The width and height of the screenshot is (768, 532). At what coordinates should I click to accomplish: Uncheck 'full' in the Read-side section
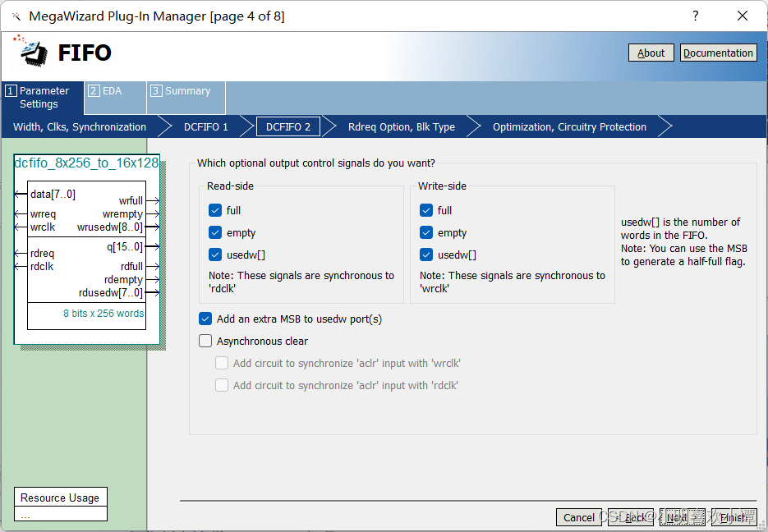tap(214, 210)
